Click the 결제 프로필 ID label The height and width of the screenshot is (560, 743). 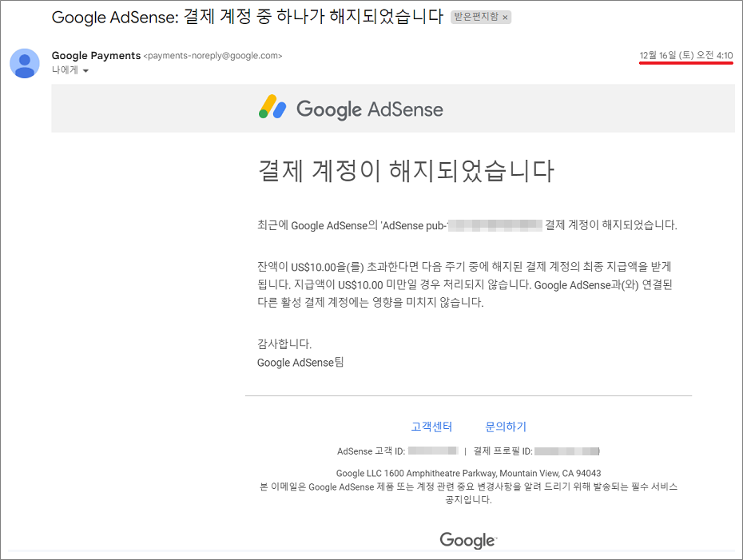coord(503,451)
